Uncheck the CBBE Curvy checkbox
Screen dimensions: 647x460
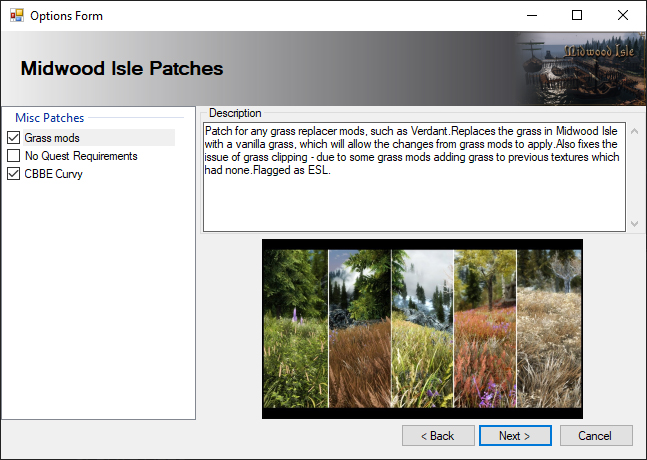tap(14, 174)
